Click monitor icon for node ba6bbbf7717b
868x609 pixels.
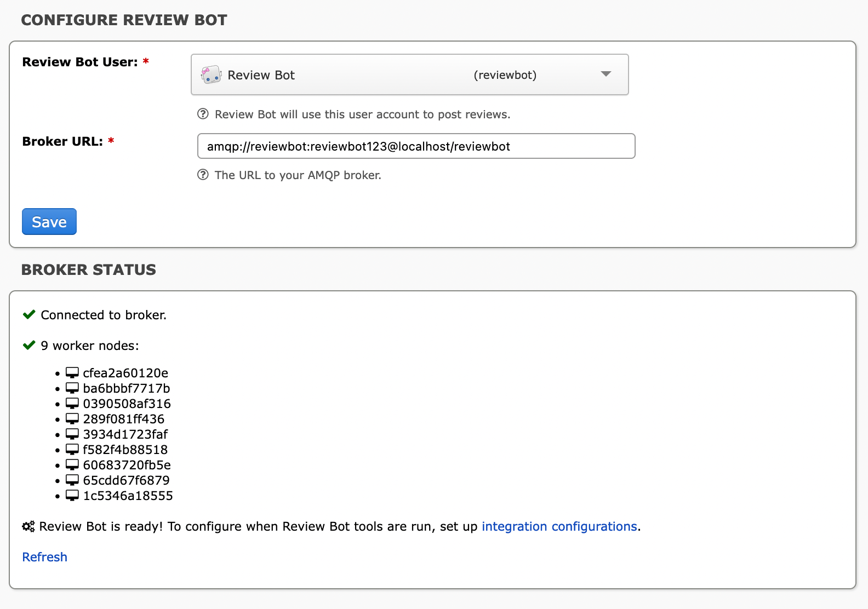[x=72, y=388]
